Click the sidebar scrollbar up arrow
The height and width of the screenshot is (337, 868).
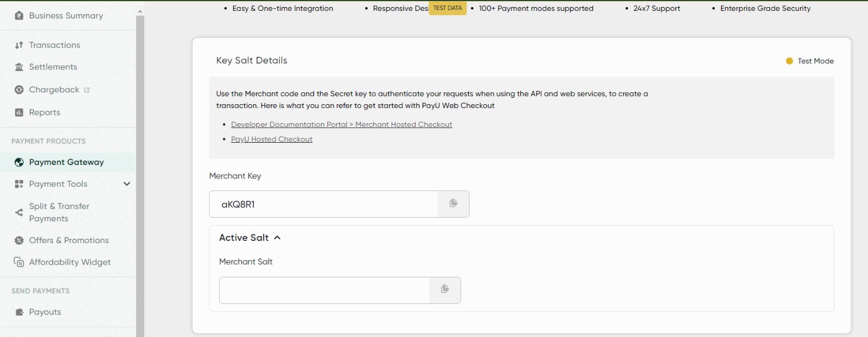coord(140,11)
